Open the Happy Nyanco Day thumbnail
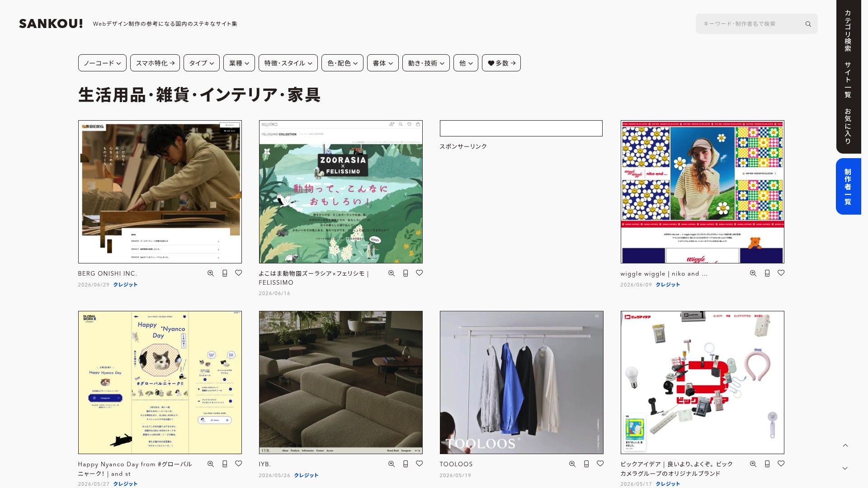 160,382
